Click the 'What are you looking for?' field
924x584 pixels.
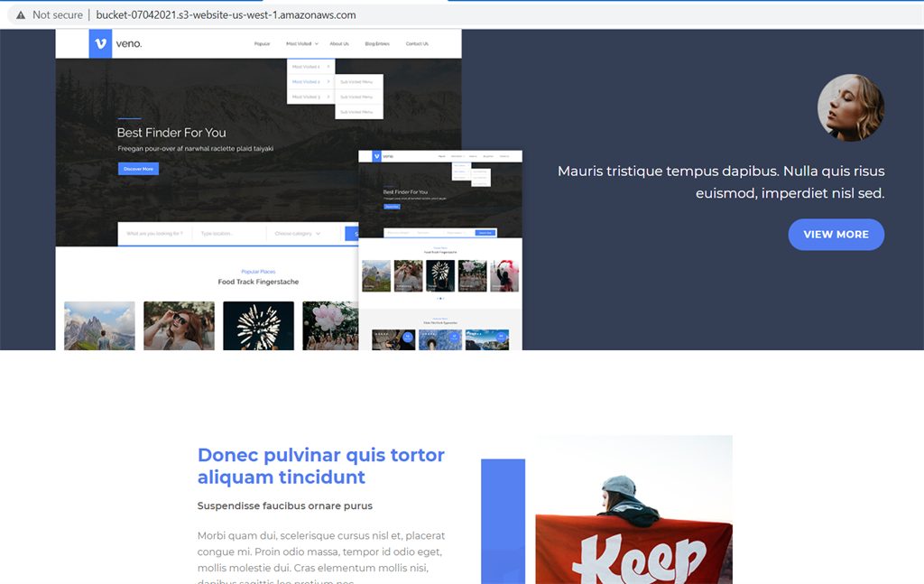coord(155,234)
